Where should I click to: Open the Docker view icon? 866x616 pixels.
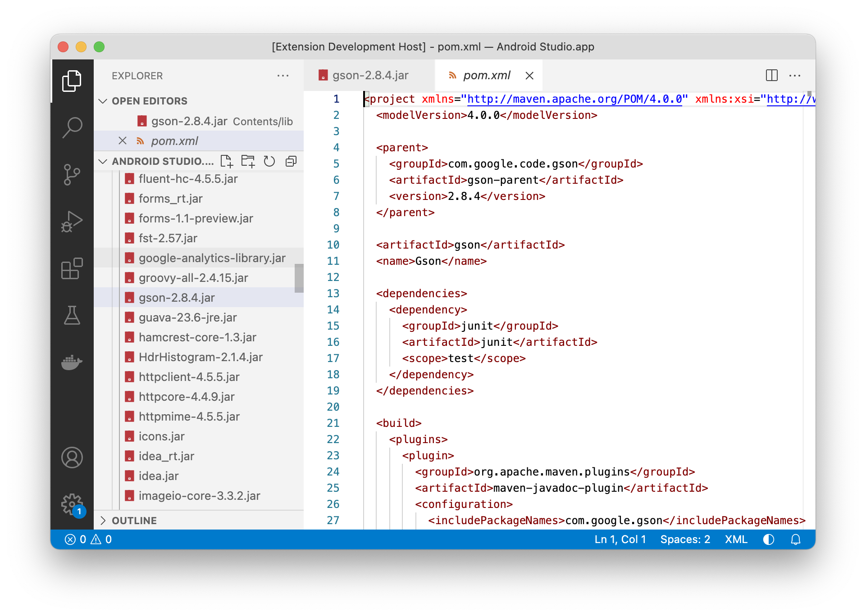(72, 362)
